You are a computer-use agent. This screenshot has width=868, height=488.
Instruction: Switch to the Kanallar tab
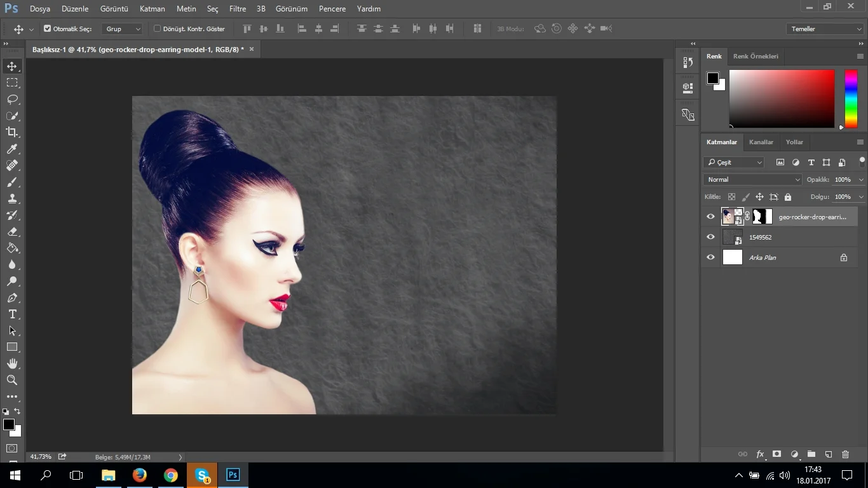point(761,142)
